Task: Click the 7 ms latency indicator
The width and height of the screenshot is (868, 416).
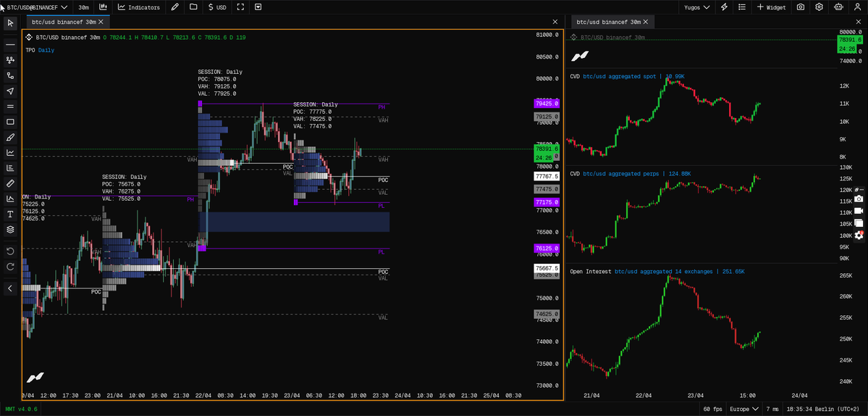Action: pos(772,409)
